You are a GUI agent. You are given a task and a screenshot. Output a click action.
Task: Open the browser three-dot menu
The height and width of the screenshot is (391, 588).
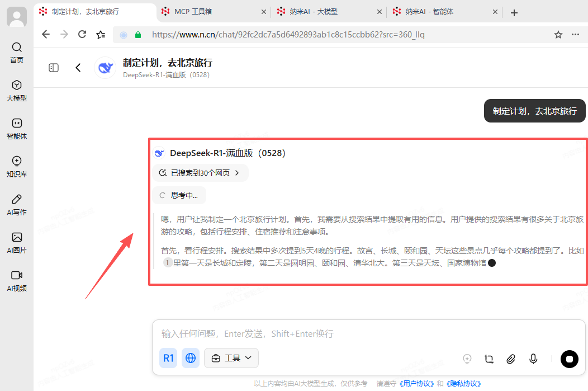575,35
